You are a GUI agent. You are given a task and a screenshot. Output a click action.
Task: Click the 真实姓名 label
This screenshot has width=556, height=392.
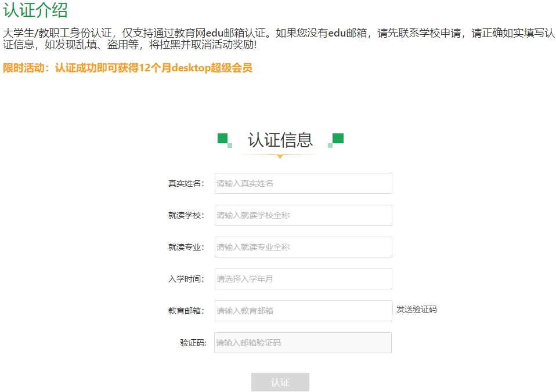click(x=186, y=184)
